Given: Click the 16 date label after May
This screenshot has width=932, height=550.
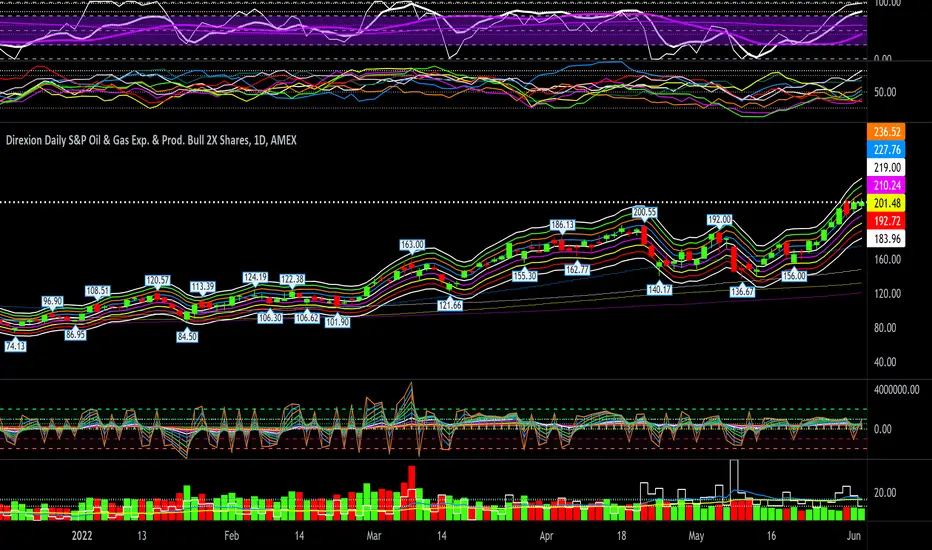Looking at the screenshot, I should (771, 536).
